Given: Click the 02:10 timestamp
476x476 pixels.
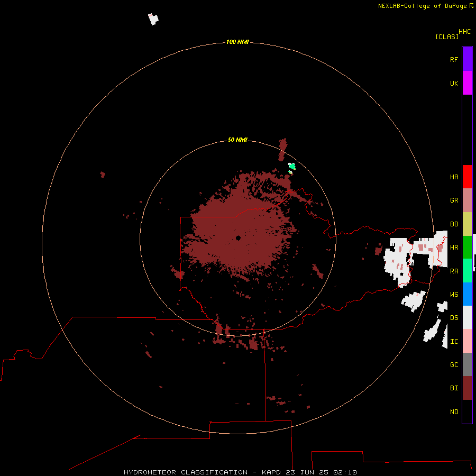Looking at the screenshot, I should (345, 472).
